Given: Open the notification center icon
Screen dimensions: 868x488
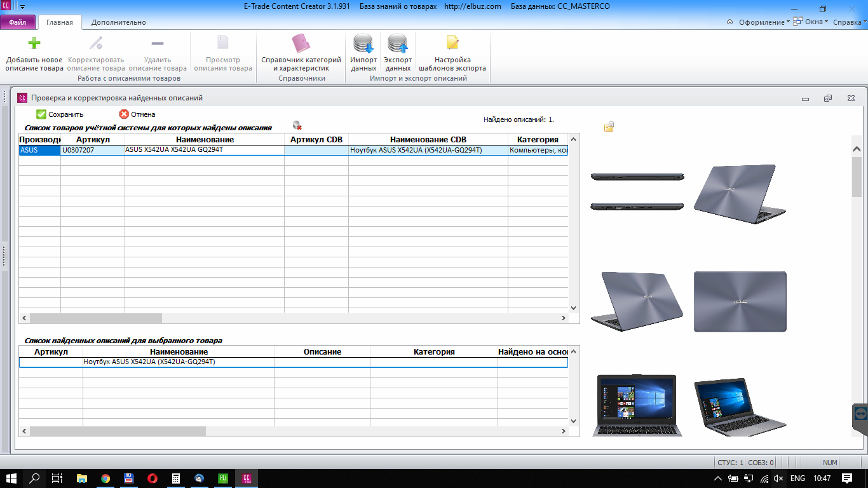Looking at the screenshot, I should [847, 478].
